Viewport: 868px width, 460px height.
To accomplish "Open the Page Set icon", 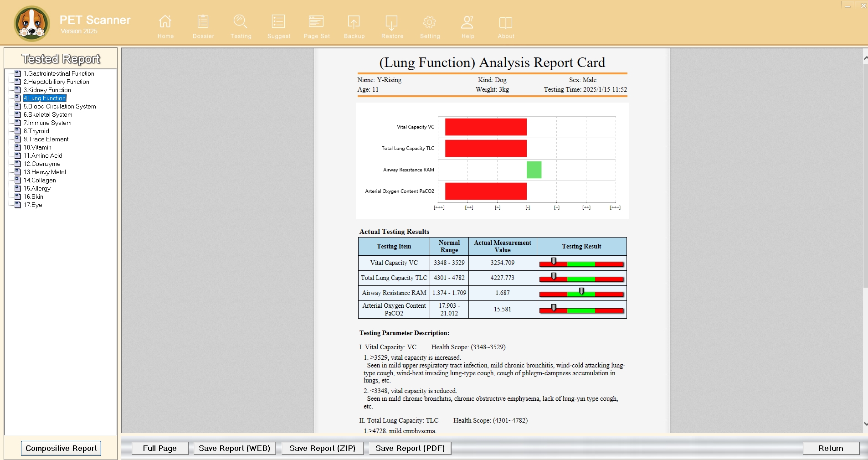I will 316,21.
